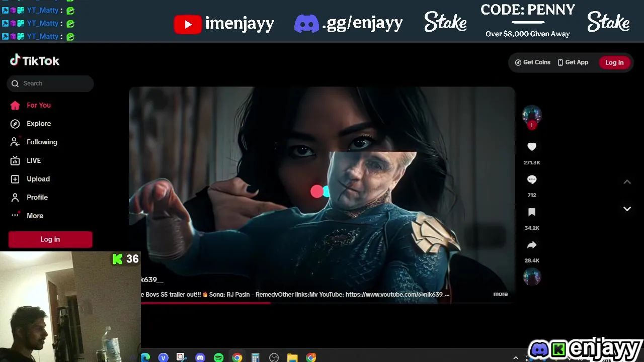Click the video caption text
Image resolution: width=644 pixels, height=362 pixels.
(295, 294)
